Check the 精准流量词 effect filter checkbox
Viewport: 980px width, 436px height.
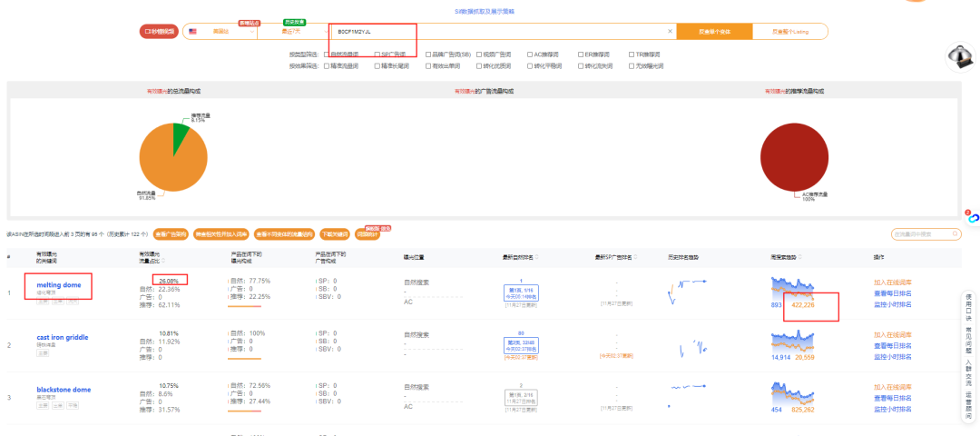[x=327, y=65]
